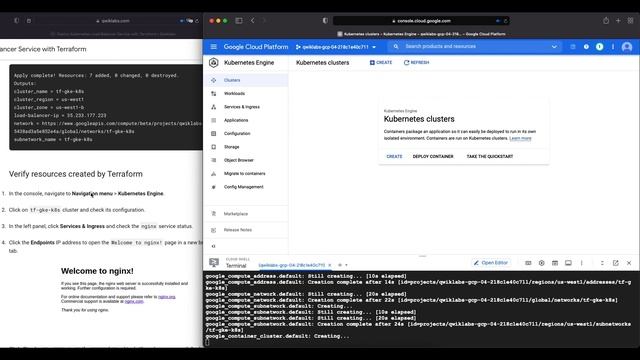Open the qwiklabs project selector dropdown

click(336, 47)
